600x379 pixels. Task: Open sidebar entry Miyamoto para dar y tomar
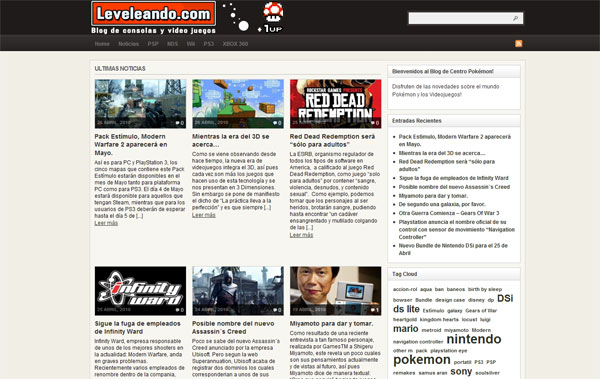point(433,196)
